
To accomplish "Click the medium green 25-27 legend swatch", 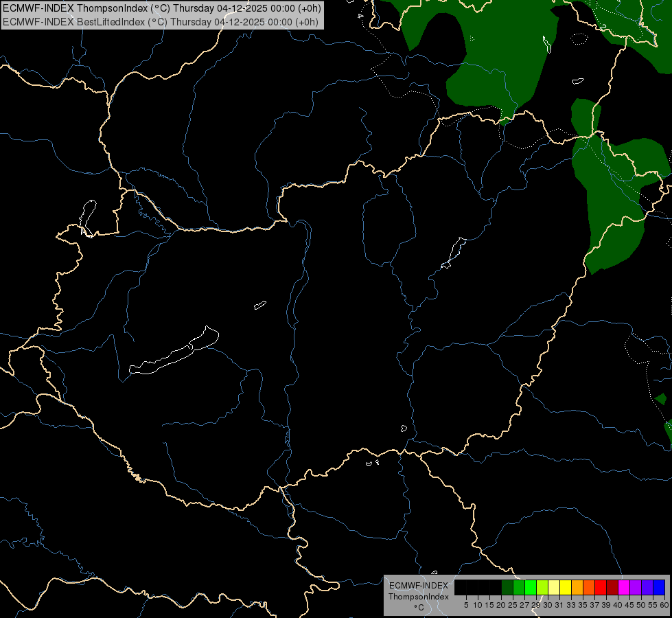I will [x=519, y=587].
